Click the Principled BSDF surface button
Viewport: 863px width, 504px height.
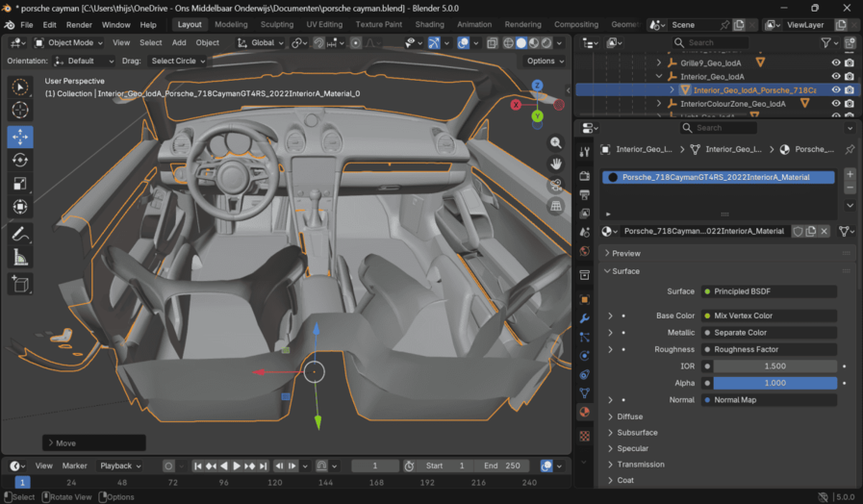[x=770, y=291]
